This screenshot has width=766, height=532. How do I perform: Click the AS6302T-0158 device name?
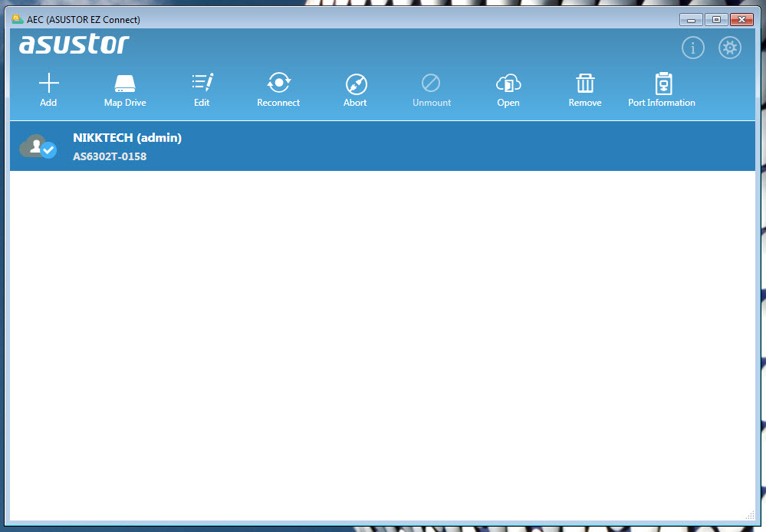[110, 156]
